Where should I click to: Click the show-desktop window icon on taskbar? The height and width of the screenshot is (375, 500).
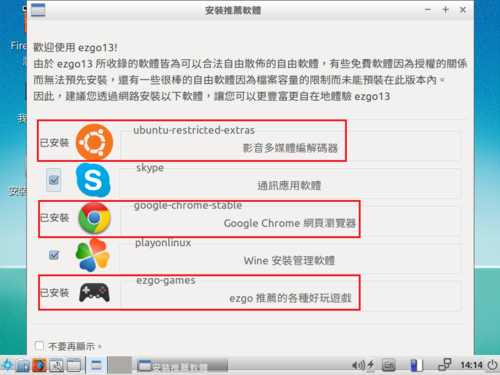coord(74,365)
